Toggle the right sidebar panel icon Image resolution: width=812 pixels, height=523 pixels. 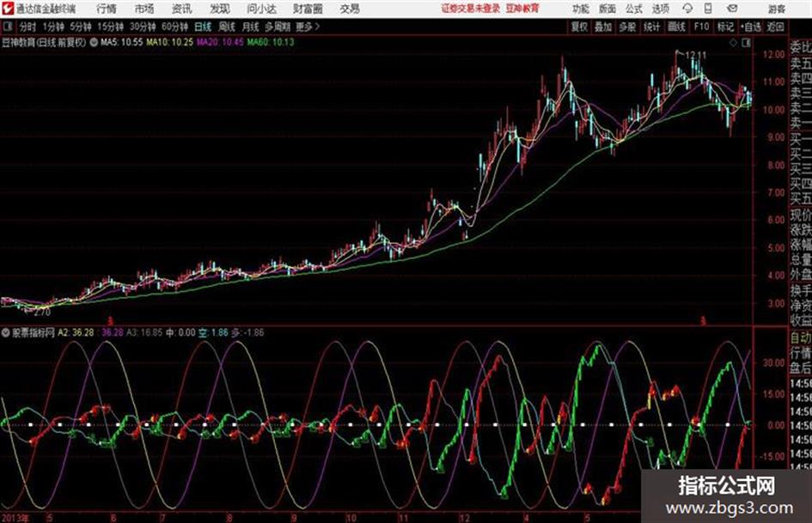pos(746,43)
